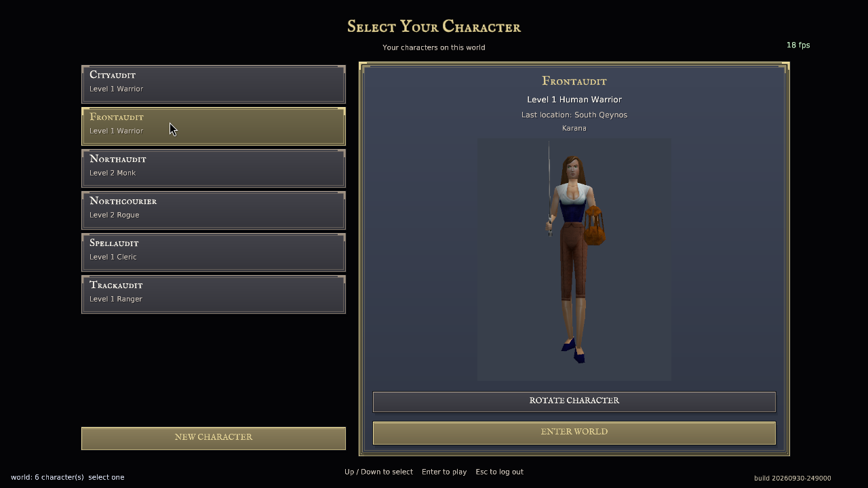Enter World with selected character
Image resolution: width=868 pixels, height=488 pixels.
pyautogui.click(x=574, y=432)
